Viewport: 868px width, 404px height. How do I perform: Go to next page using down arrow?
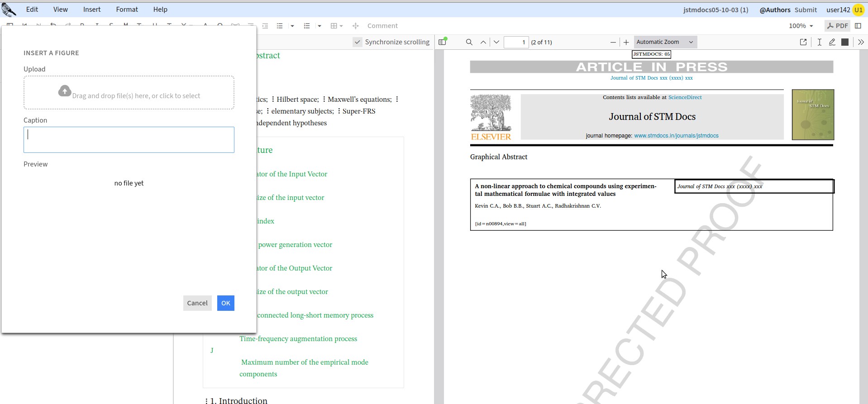(496, 42)
